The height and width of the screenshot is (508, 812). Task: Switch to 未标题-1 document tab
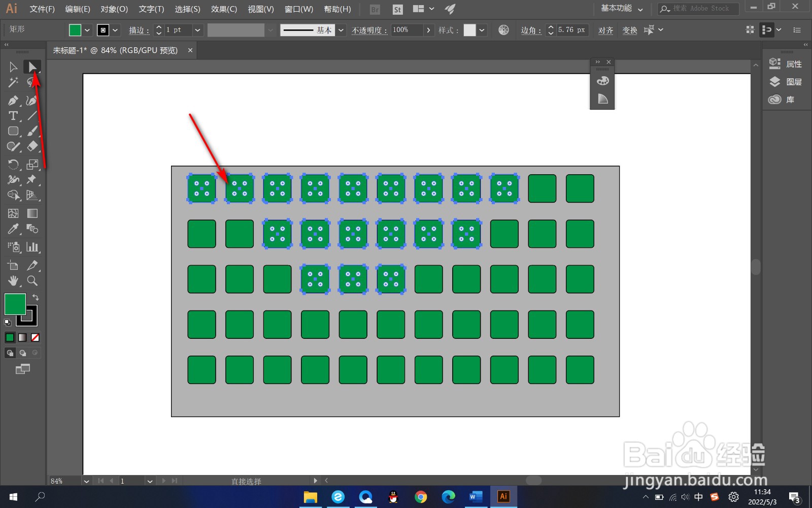tap(116, 50)
